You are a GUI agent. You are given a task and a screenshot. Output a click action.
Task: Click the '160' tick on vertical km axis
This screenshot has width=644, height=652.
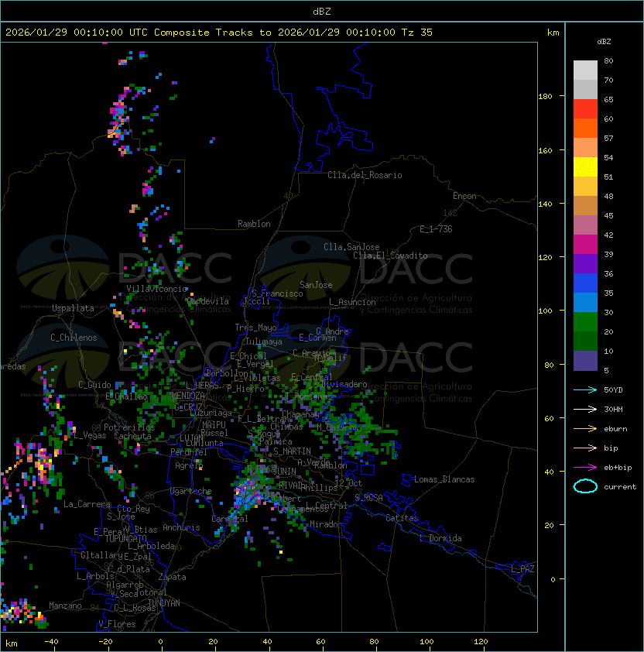pyautogui.click(x=545, y=150)
